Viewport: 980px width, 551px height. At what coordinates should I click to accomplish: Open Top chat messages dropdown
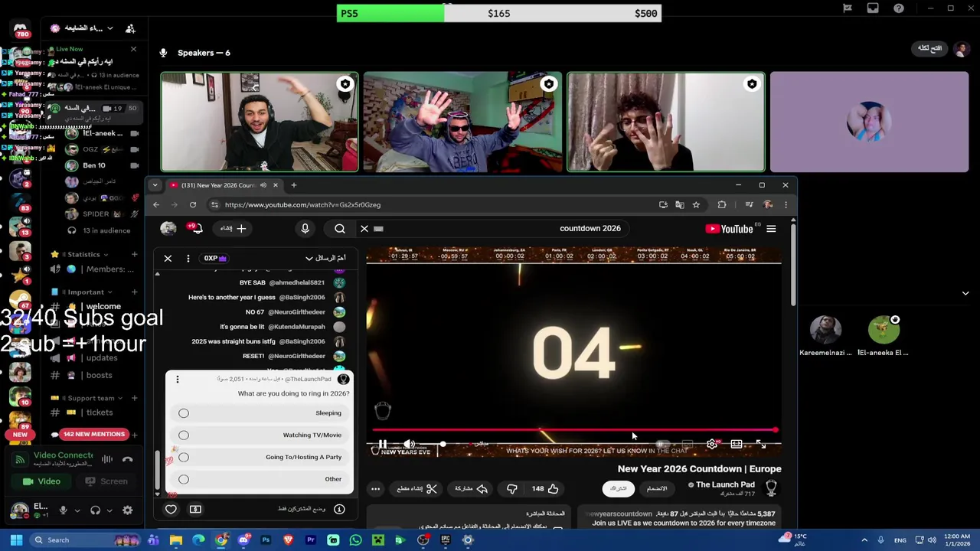coord(325,258)
